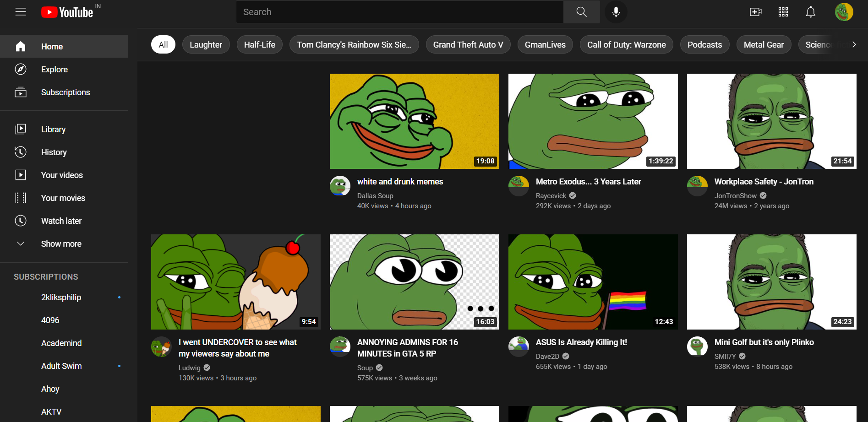Viewport: 868px width, 422px height.
Task: Click the Library sidebar icon
Action: pos(21,129)
